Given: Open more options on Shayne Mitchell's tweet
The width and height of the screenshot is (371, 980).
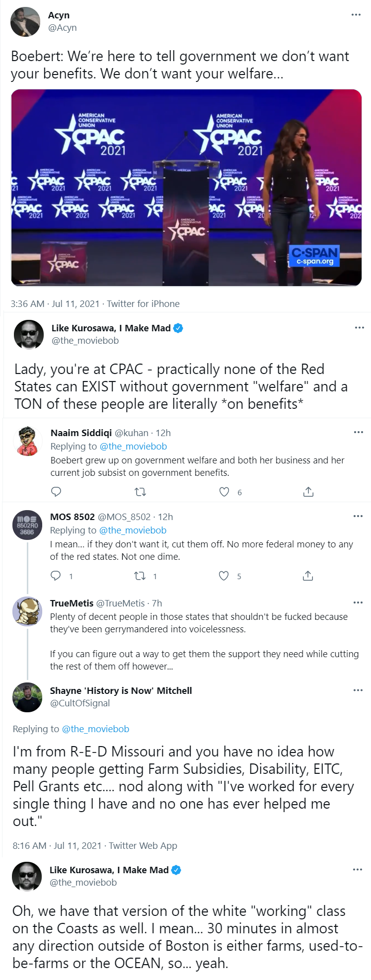Looking at the screenshot, I should click(x=358, y=690).
